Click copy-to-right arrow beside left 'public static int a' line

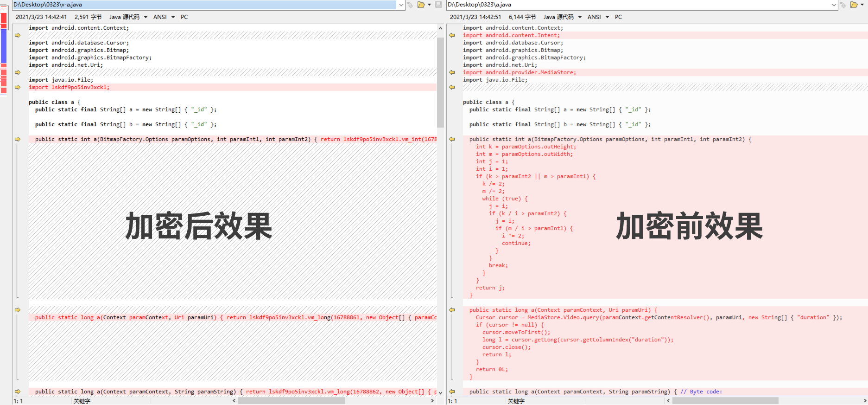coord(18,139)
